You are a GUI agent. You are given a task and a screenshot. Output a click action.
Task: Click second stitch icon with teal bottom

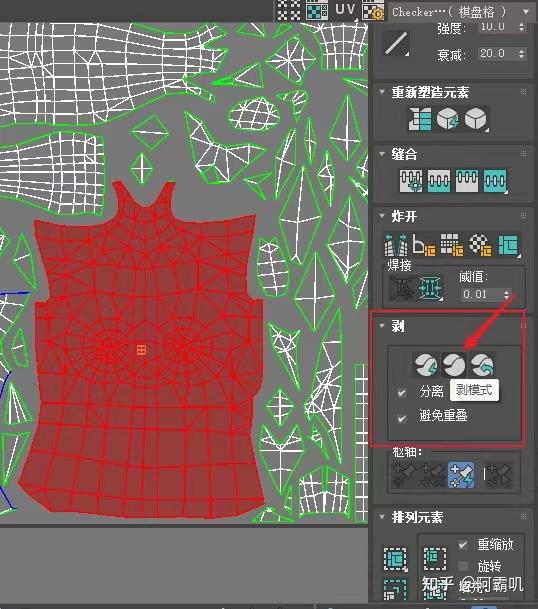tap(439, 181)
